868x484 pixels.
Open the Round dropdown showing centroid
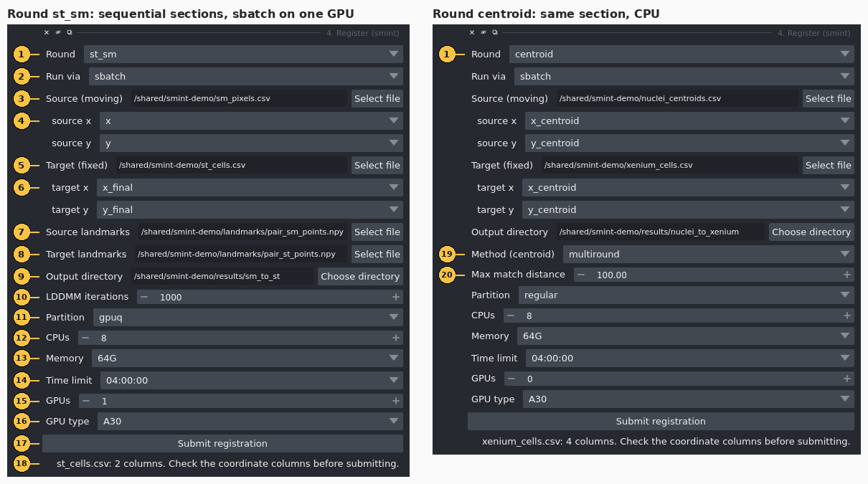(681, 54)
